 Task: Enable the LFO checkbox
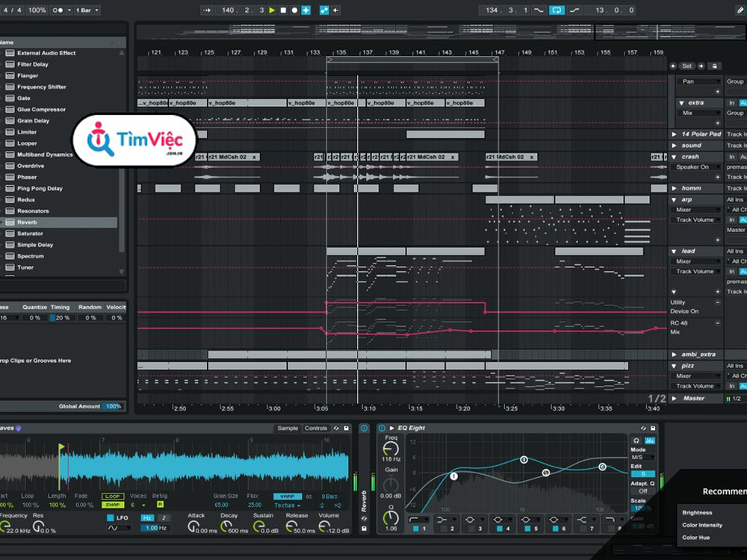111,517
